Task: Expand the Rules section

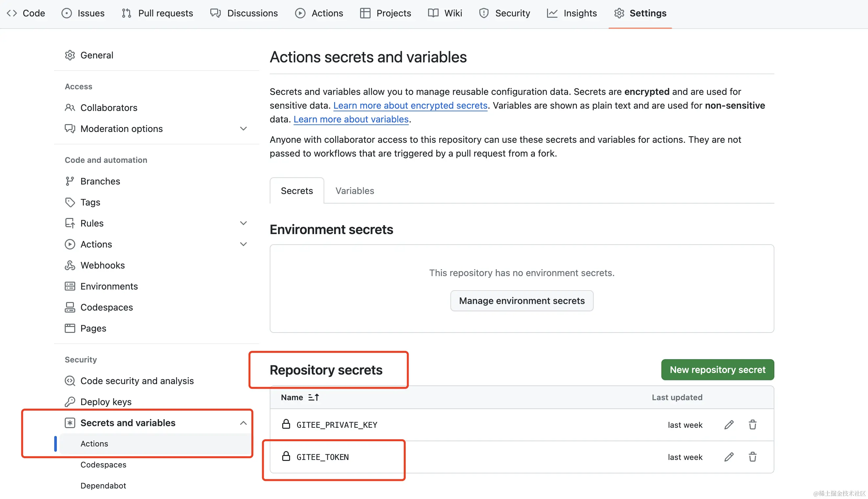Action: pyautogui.click(x=243, y=223)
